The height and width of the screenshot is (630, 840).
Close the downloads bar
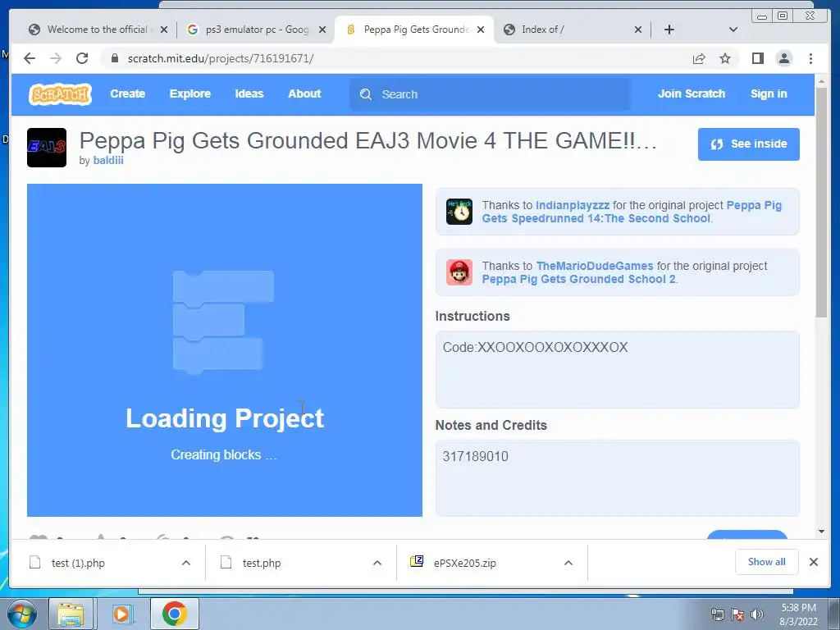point(813,562)
